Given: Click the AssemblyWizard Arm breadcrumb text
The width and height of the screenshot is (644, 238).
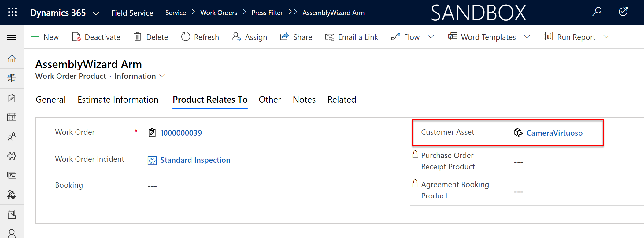Looking at the screenshot, I should (x=333, y=13).
